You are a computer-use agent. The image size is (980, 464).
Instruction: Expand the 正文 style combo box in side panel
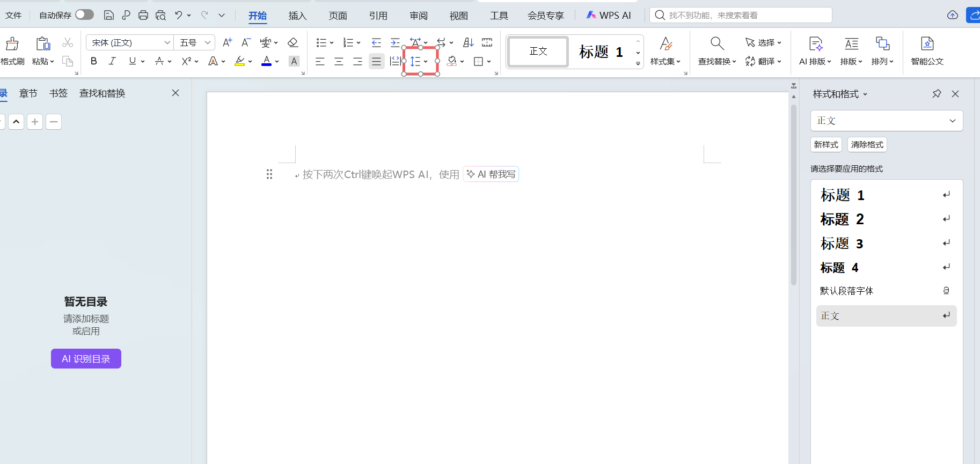952,121
